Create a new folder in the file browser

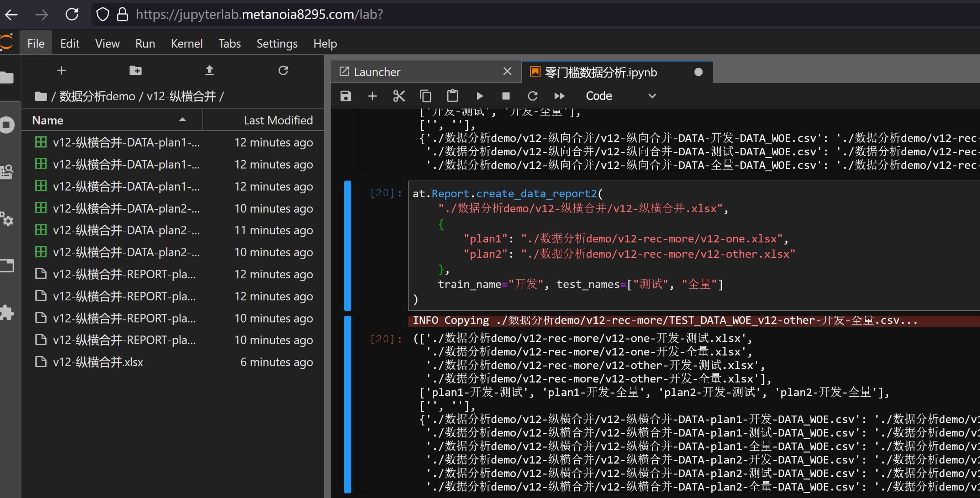136,70
